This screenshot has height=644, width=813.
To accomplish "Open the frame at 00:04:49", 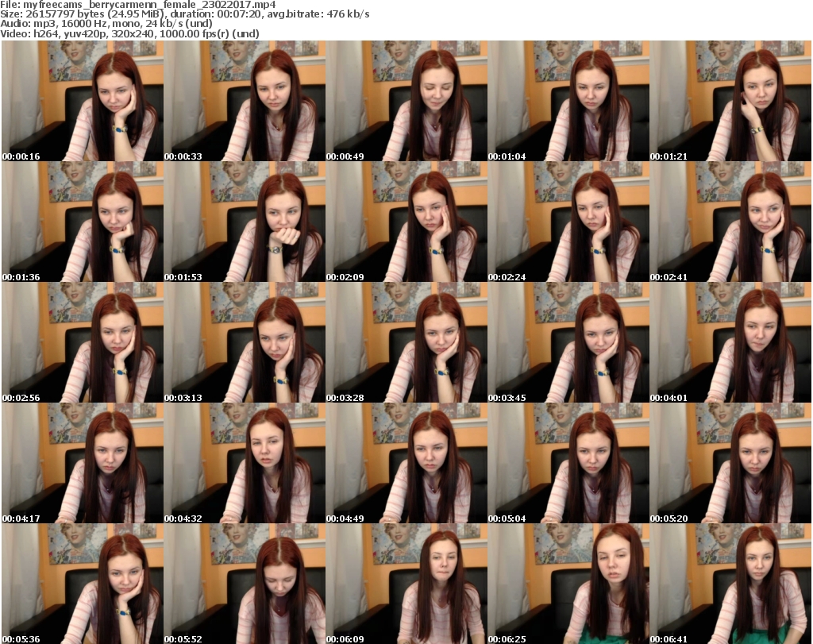I will [406, 463].
